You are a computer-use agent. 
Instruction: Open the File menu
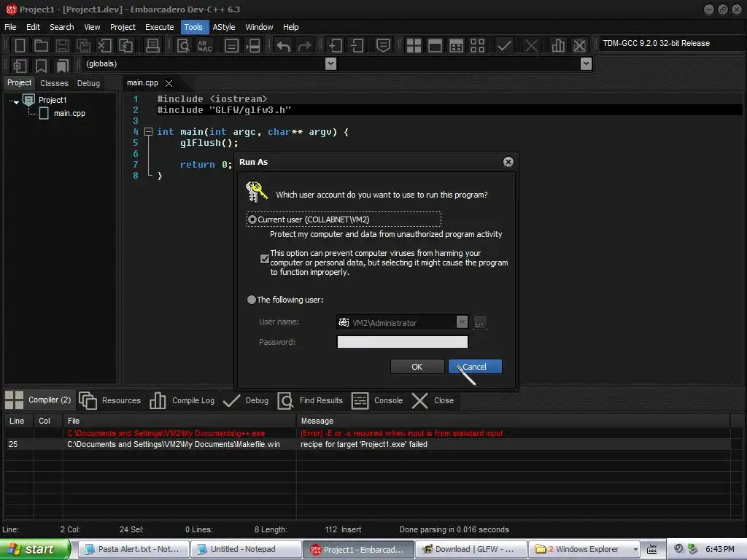[10, 27]
